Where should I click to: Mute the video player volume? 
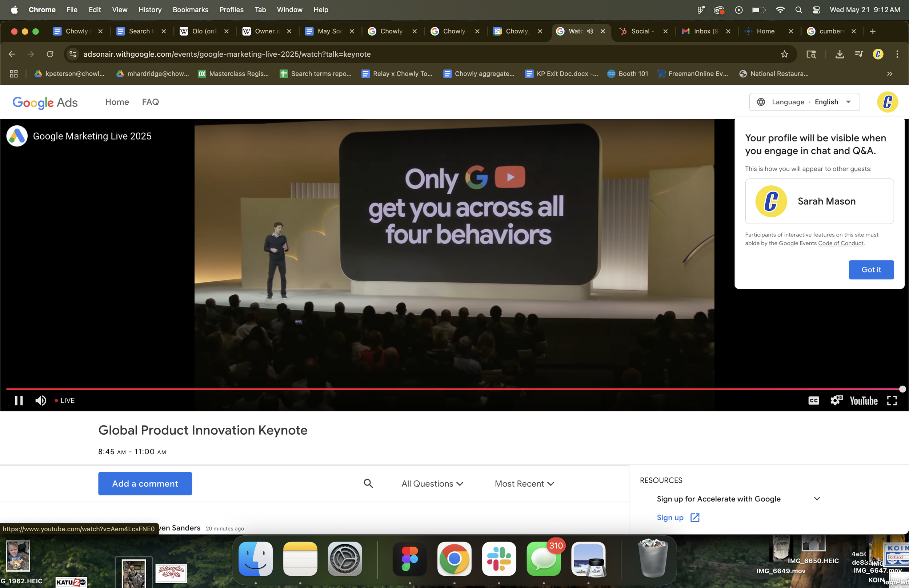pyautogui.click(x=40, y=400)
